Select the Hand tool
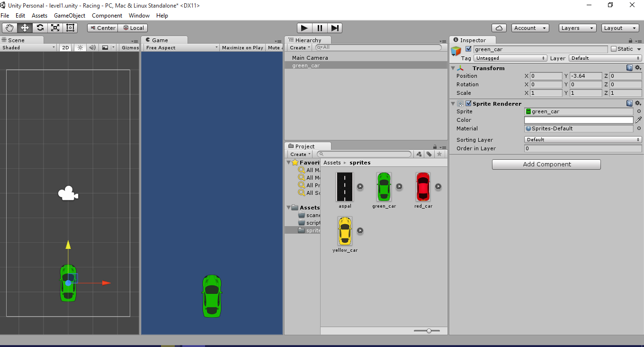Screen dimensions: 644x347 [9, 28]
